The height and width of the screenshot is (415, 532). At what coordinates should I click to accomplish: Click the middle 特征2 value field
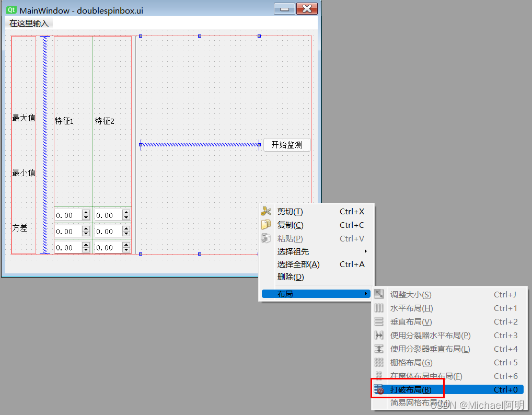[x=109, y=232]
